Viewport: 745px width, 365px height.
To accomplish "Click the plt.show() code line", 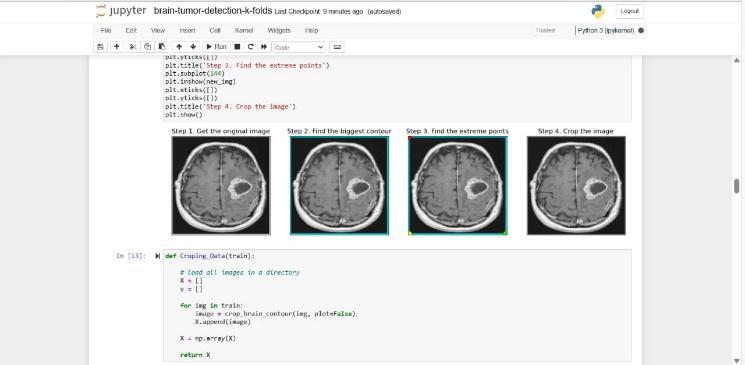I will [184, 115].
